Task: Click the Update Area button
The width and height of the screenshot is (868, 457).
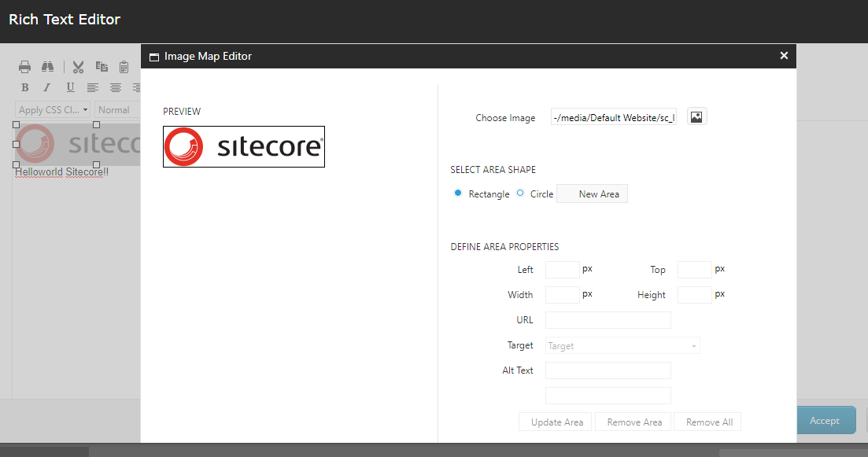Action: click(556, 422)
